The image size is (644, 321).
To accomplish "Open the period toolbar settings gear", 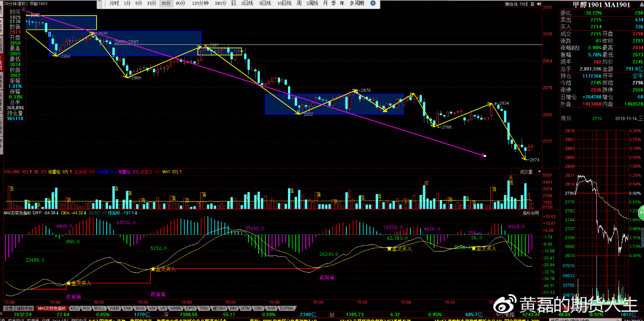I will tap(373, 3).
